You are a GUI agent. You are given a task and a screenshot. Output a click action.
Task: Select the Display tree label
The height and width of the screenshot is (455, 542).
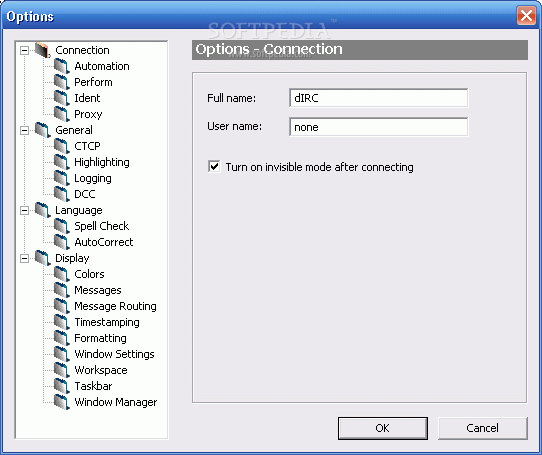(72, 259)
